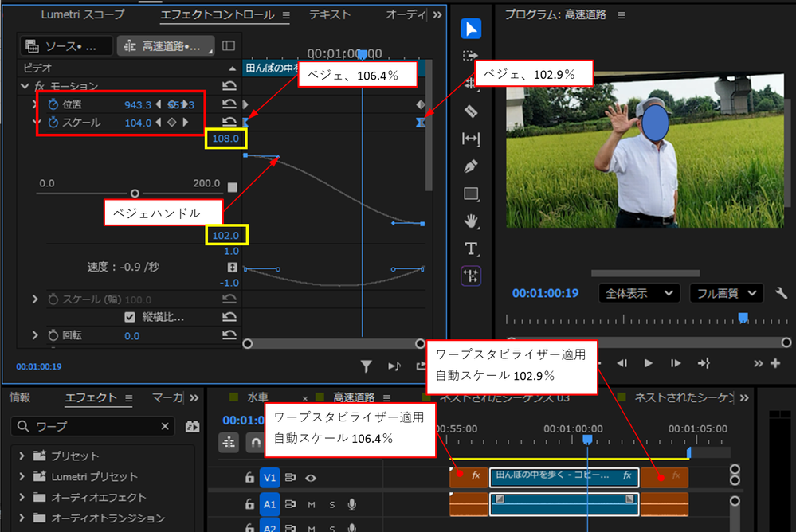Click the Effects search field containing ワープ
Screen dimensions: 796x532
(93, 426)
